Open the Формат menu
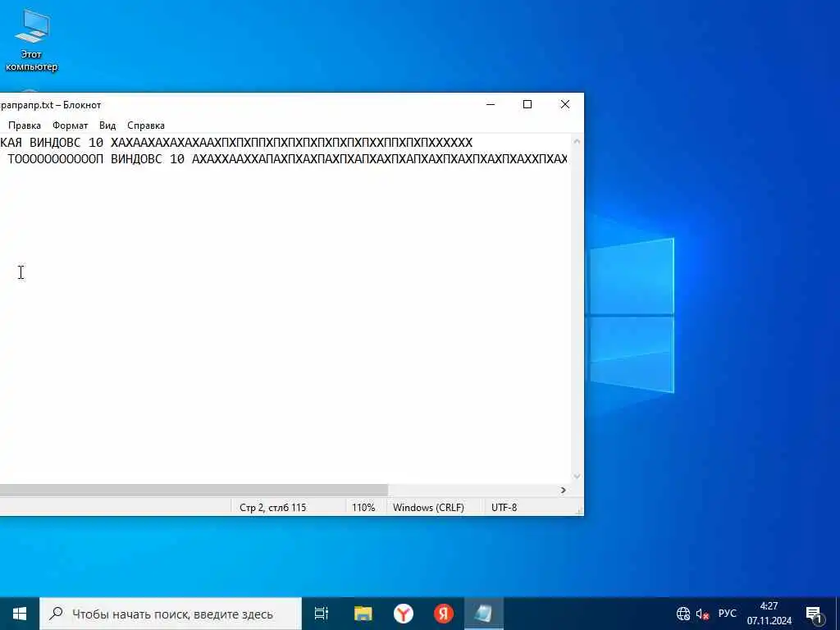This screenshot has width=840, height=630. (x=71, y=126)
